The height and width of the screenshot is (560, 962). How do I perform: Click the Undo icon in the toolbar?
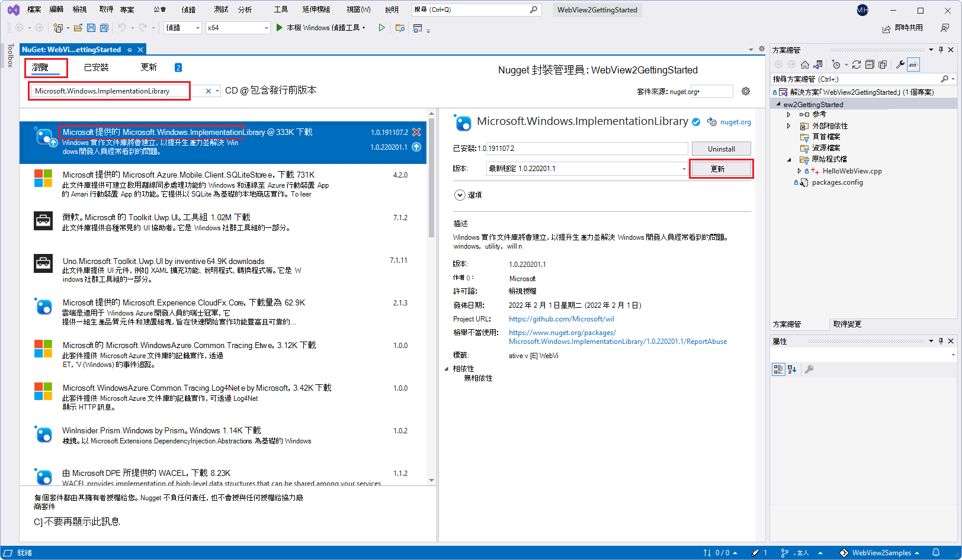tap(123, 27)
